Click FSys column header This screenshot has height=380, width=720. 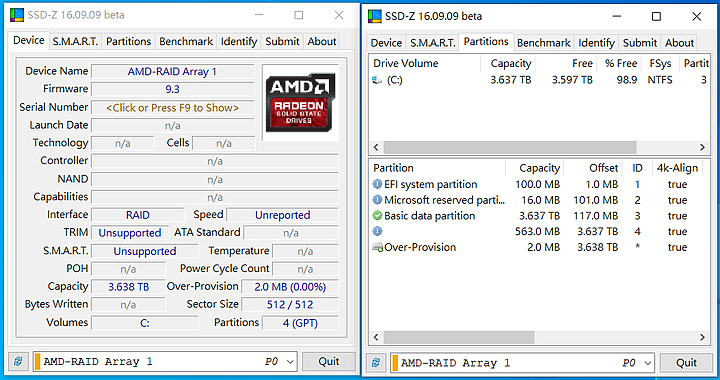[x=660, y=63]
